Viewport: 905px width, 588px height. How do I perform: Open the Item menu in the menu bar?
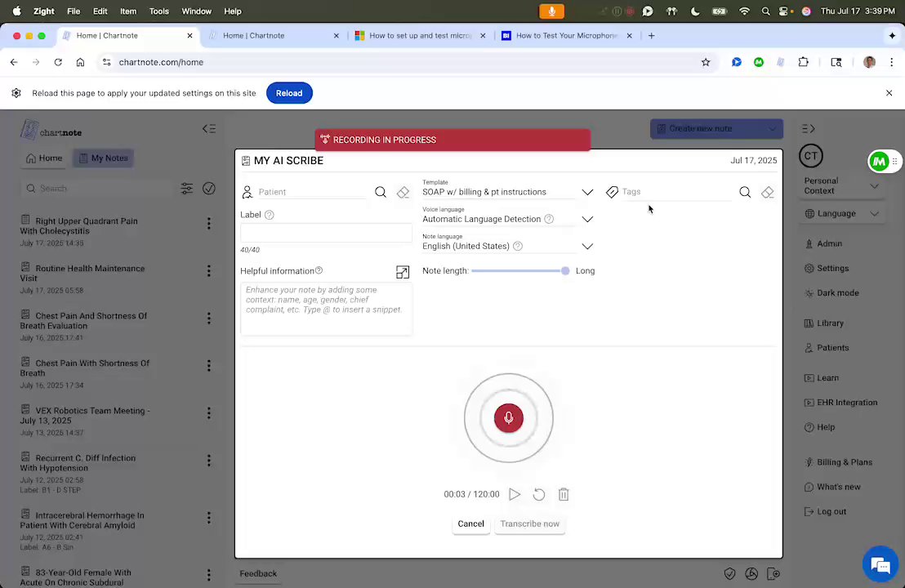(128, 11)
